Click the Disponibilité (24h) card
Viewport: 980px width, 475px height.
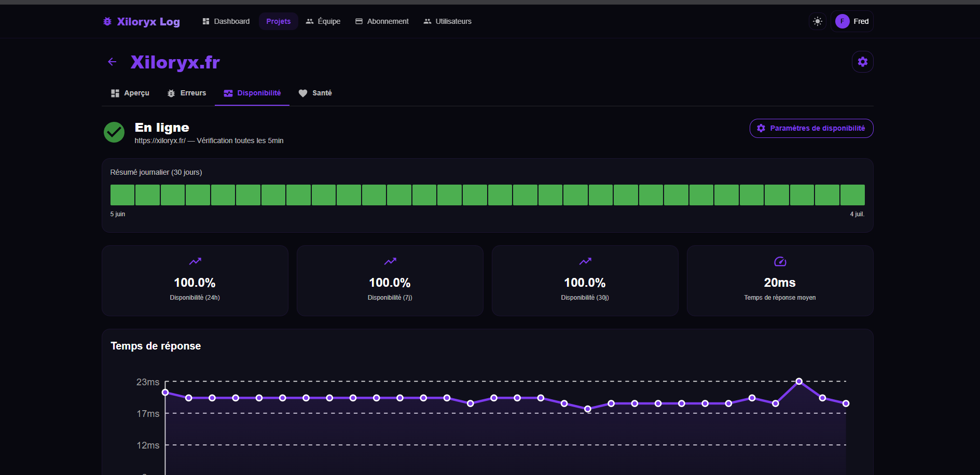[x=195, y=281]
